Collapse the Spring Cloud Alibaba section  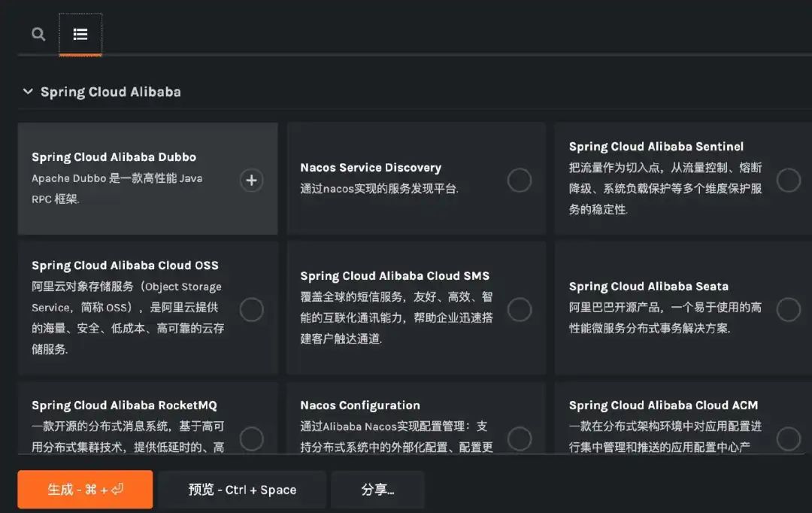coord(28,92)
